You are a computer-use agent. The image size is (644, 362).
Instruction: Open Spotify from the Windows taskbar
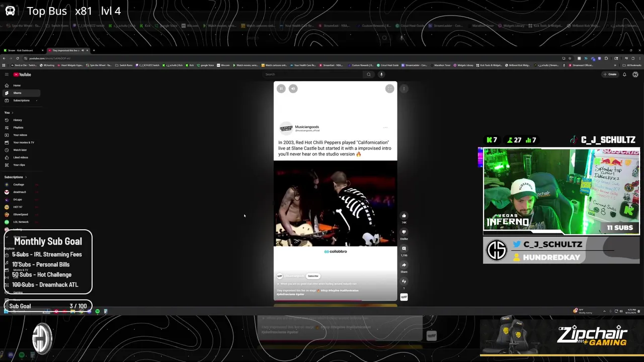point(98,311)
